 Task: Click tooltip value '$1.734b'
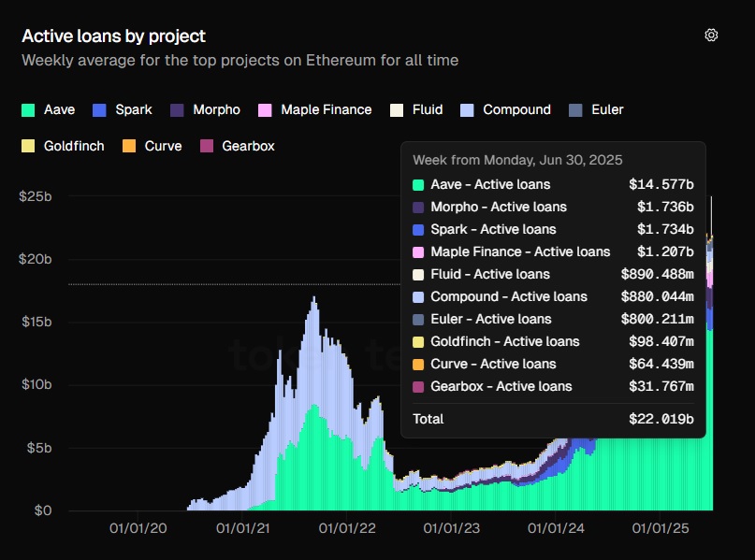[x=665, y=229]
